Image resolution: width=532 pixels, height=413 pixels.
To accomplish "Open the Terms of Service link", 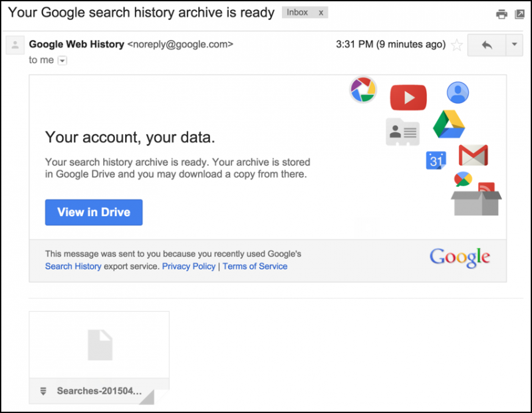I will [x=255, y=266].
